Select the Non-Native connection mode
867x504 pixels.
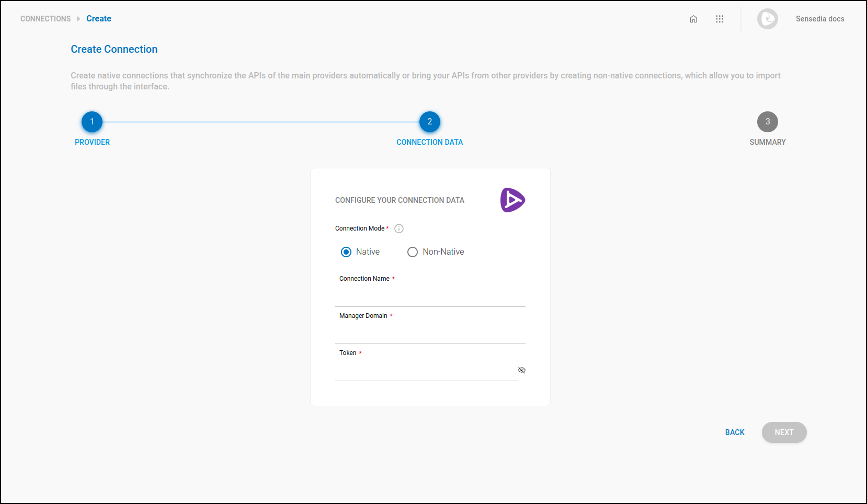point(413,251)
